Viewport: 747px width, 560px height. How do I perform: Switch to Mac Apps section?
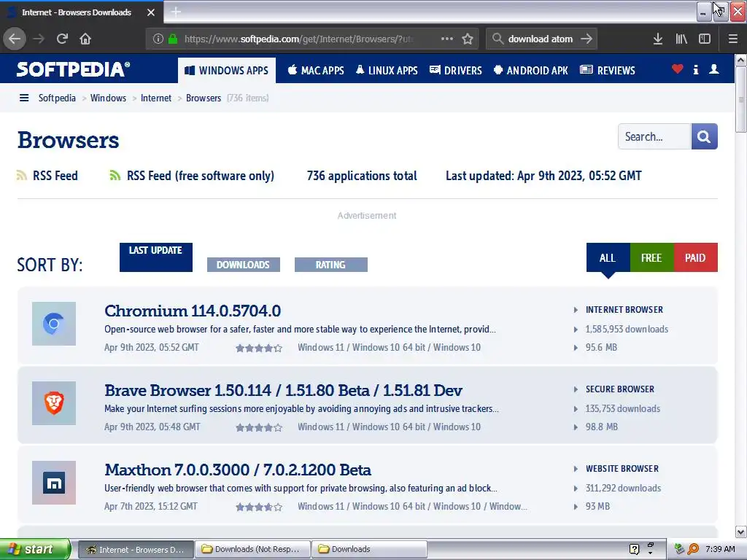click(x=315, y=71)
